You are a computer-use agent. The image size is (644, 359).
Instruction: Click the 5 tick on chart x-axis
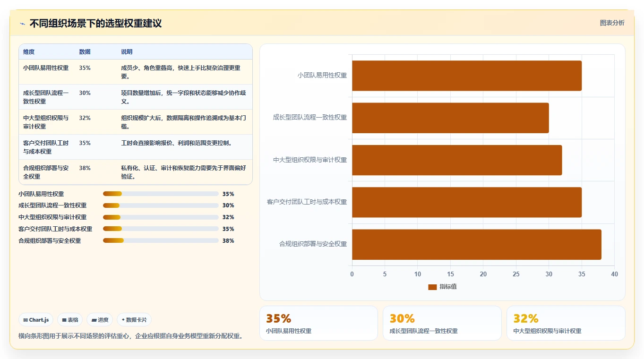[x=385, y=274]
